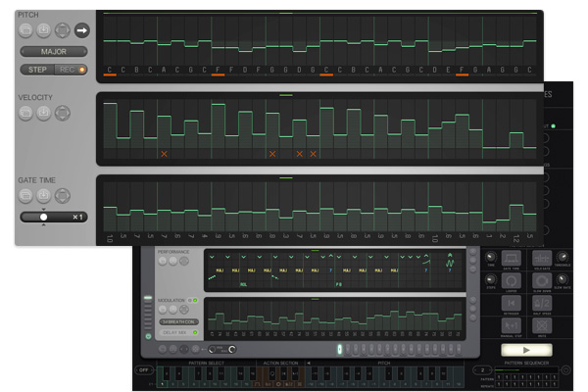This screenshot has width=588, height=392.
Task: Click the Half Speed action button
Action: (x=542, y=303)
